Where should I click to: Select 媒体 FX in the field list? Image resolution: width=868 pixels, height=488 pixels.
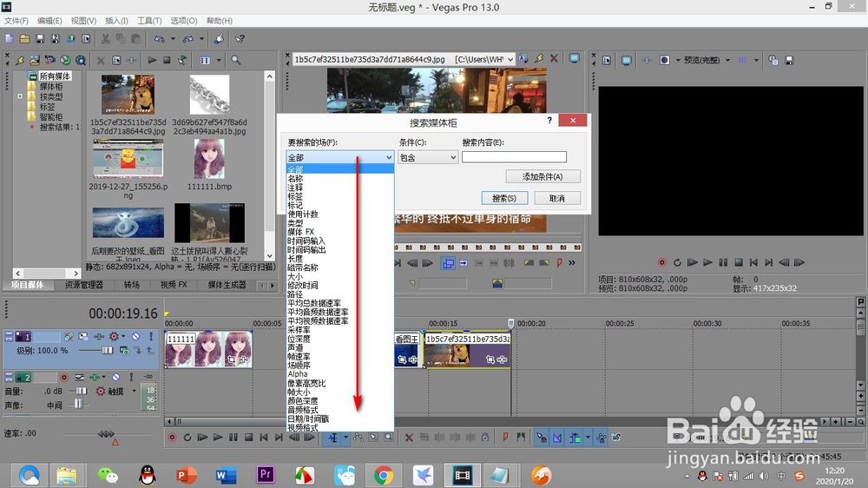tap(340, 232)
